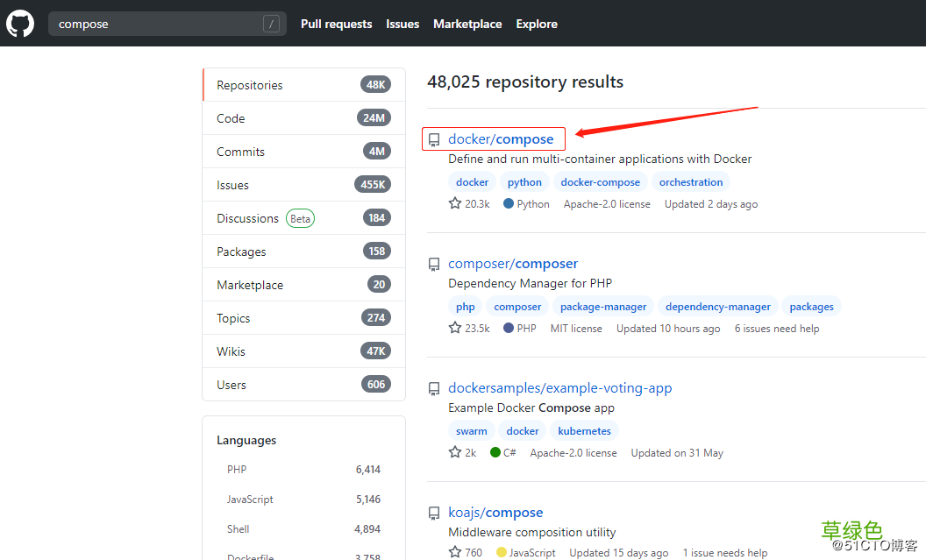Filter results by JavaScript language in sidebar
This screenshot has height=560, width=926.
pyautogui.click(x=304, y=500)
